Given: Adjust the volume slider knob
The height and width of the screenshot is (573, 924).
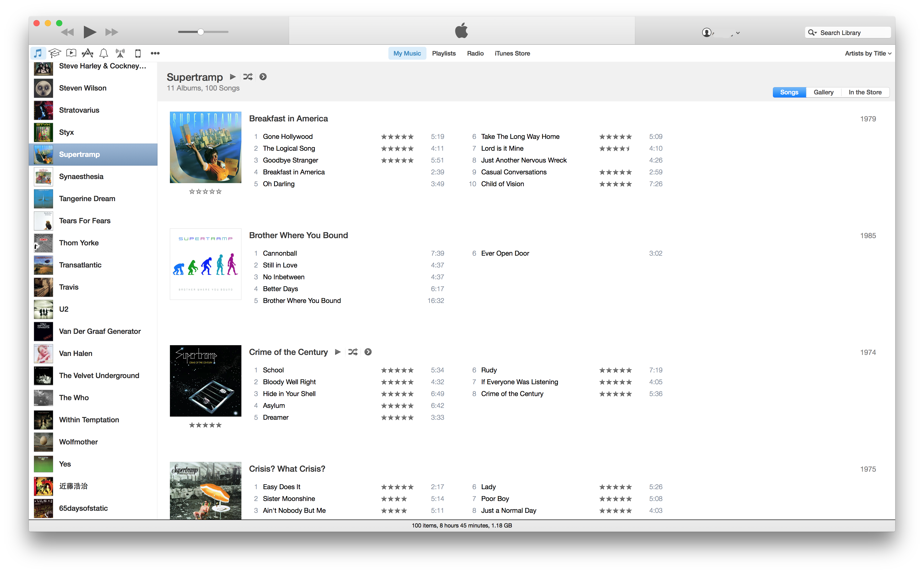Looking at the screenshot, I should pos(201,32).
